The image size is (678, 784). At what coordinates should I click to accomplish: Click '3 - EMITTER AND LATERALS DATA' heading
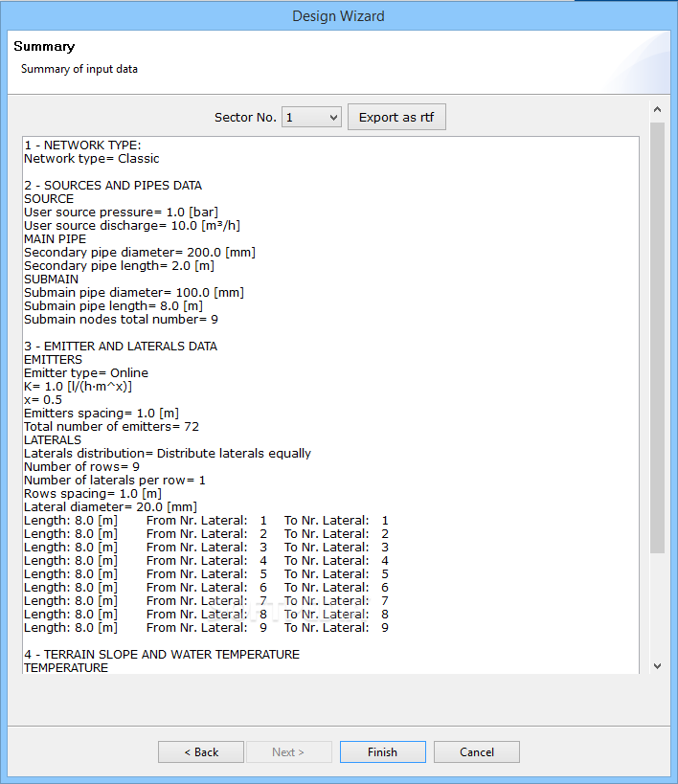121,346
